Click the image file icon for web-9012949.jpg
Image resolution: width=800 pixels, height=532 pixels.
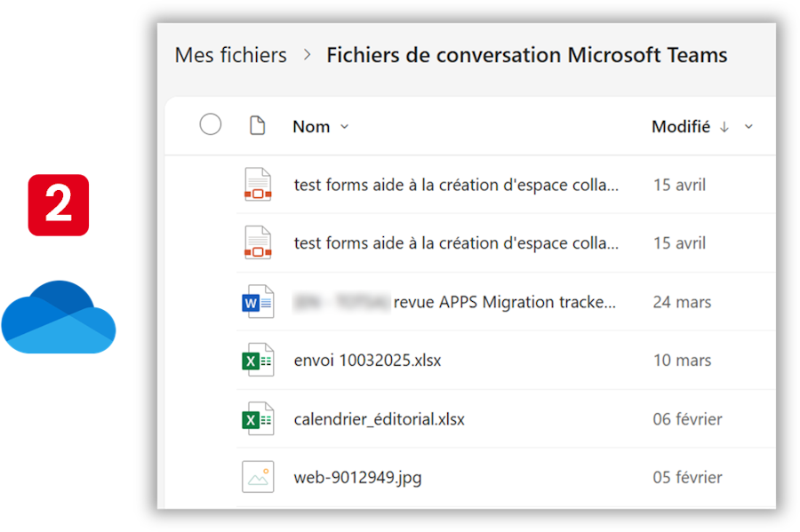coord(258,477)
